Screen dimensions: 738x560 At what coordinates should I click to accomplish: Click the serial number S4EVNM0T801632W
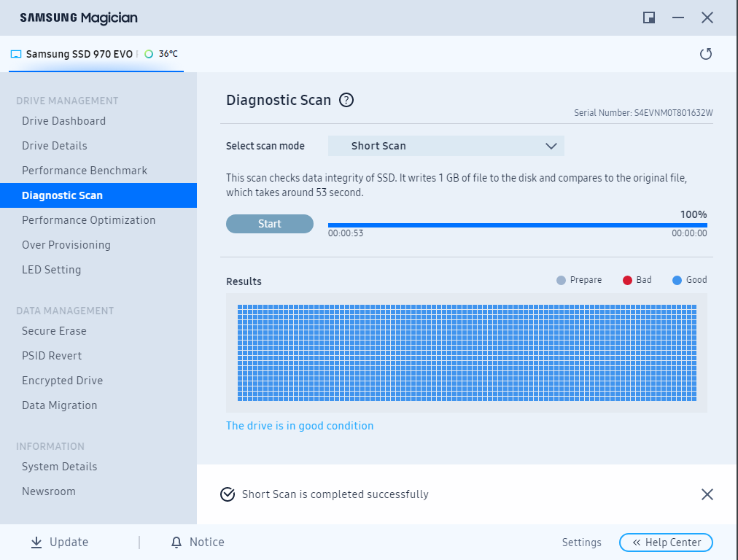tap(674, 113)
